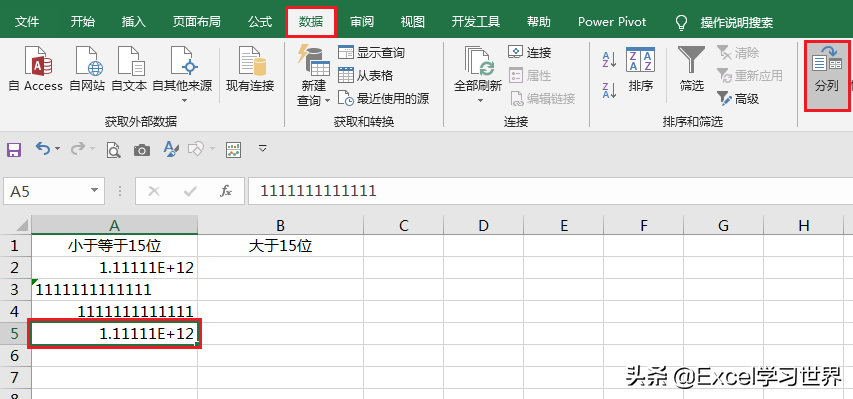Import data from Access
This screenshot has height=399, width=853.
coord(36,69)
